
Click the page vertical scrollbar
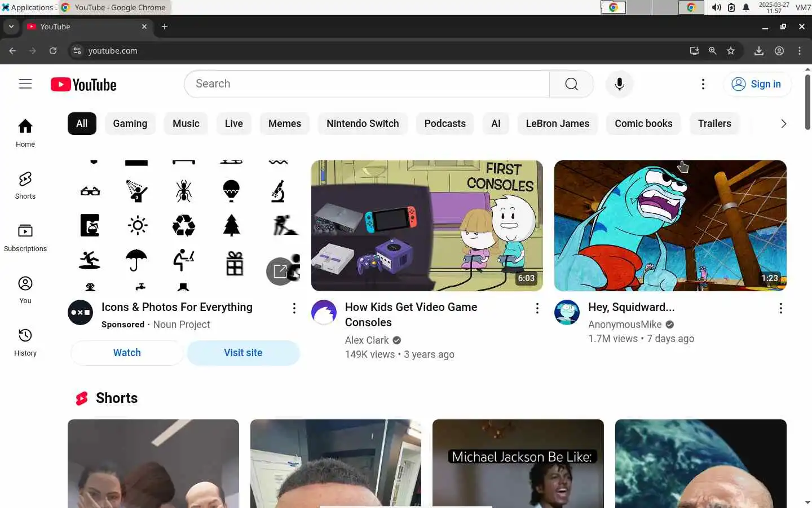pyautogui.click(x=807, y=102)
